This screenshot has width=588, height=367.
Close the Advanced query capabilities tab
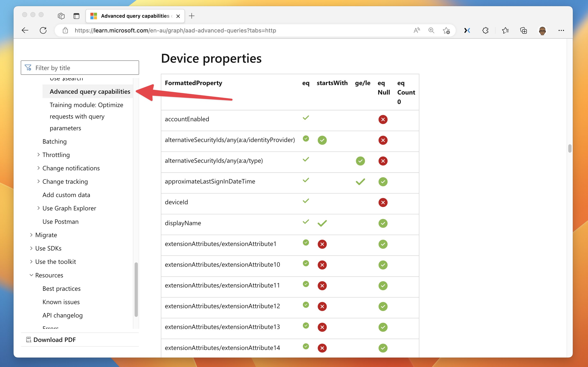click(178, 16)
